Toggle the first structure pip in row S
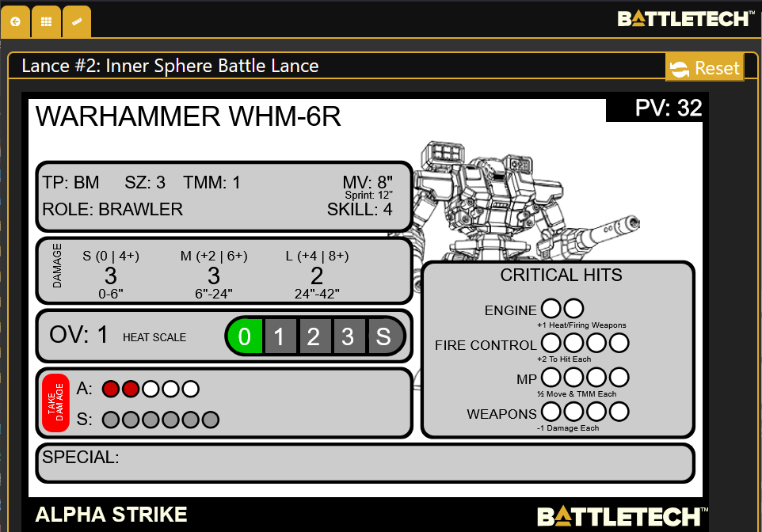This screenshot has height=532, width=762. coord(111,420)
